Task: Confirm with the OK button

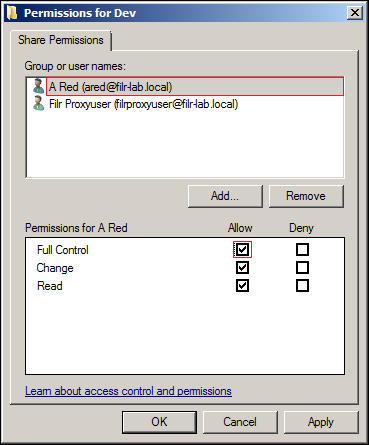Action: (x=159, y=422)
